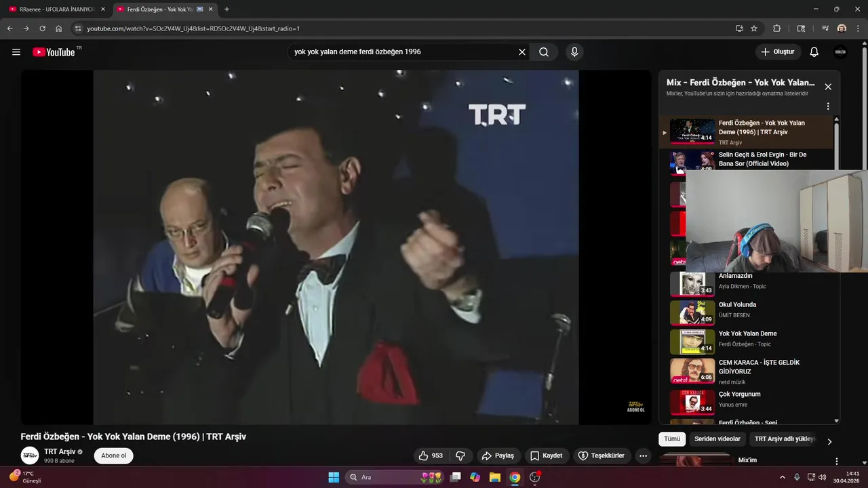Open File Explorer from taskbar

tap(494, 477)
